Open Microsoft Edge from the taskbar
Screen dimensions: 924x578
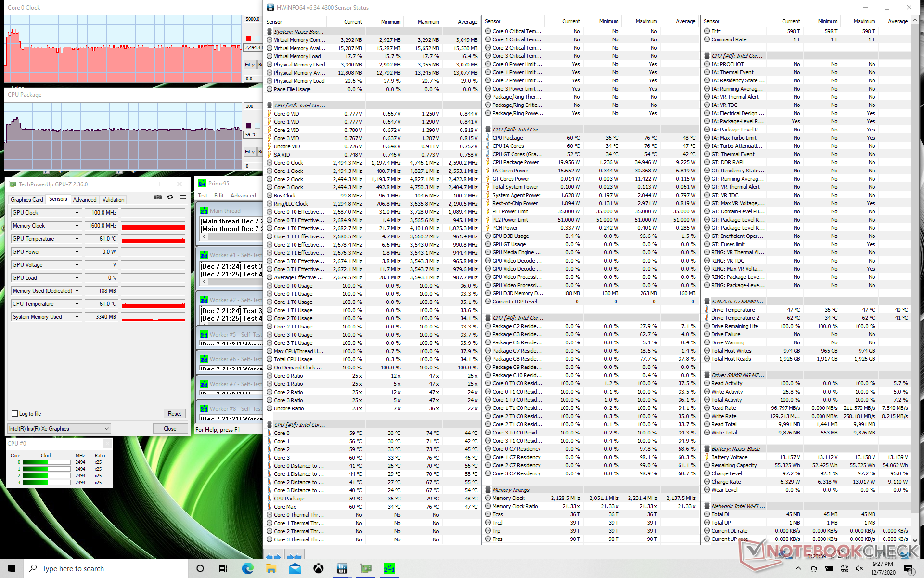point(247,569)
